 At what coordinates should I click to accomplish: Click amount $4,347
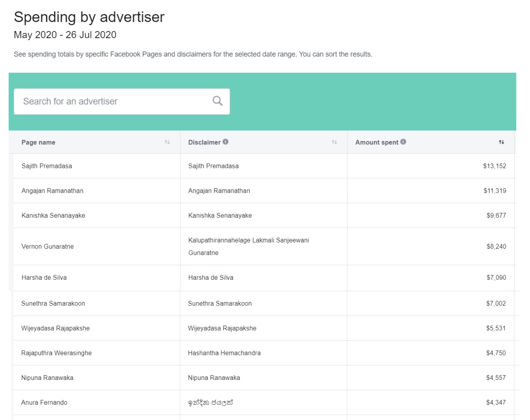click(496, 403)
